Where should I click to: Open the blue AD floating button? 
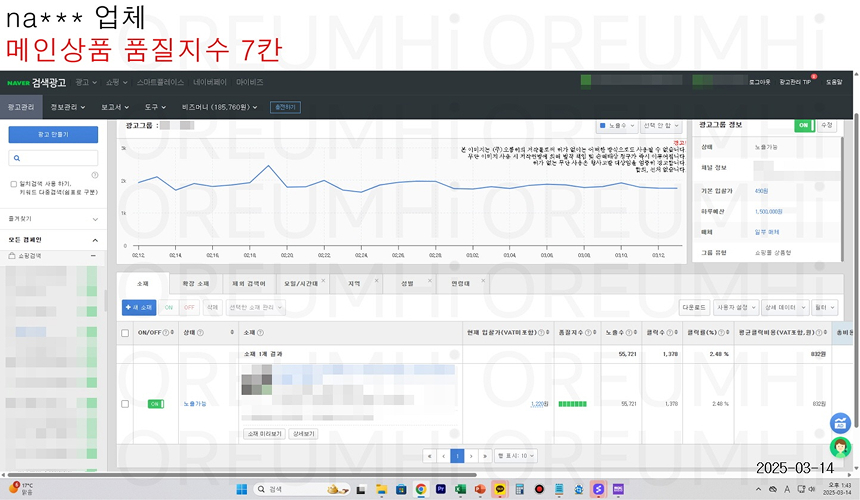[840, 423]
